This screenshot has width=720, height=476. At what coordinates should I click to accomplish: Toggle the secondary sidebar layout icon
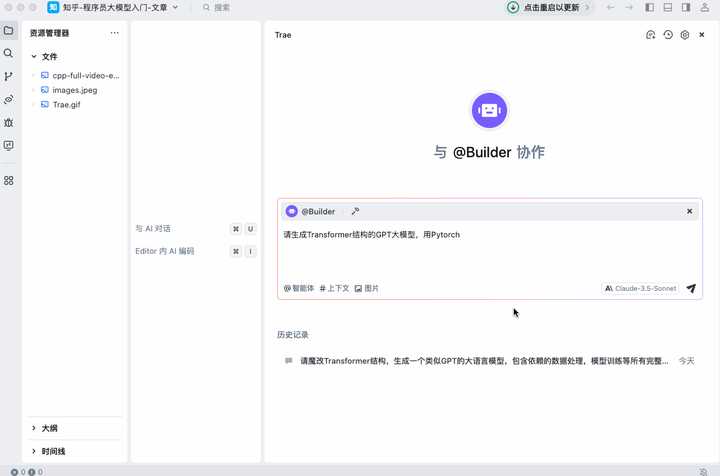point(686,7)
